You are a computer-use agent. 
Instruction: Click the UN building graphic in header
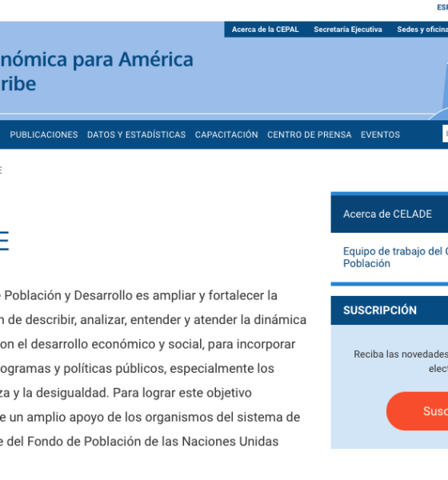tap(439, 91)
